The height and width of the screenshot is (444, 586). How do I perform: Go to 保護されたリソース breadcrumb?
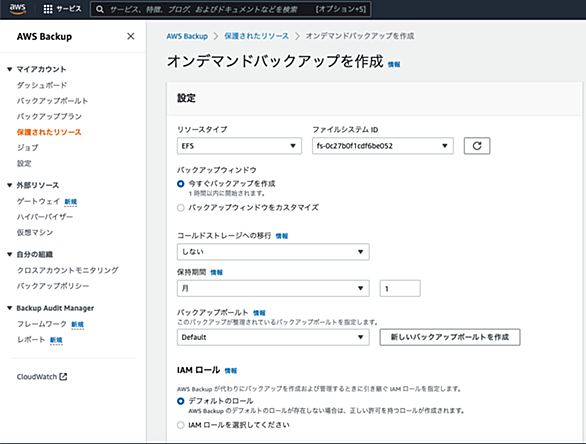[256, 36]
